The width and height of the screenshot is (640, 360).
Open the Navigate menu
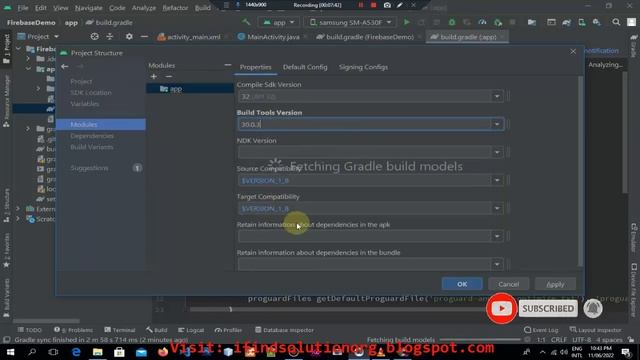89,8
